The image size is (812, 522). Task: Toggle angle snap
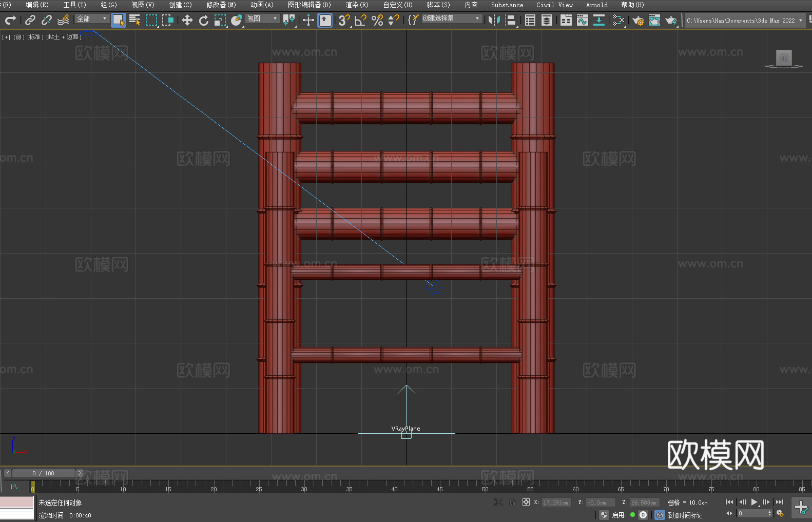pos(361,20)
